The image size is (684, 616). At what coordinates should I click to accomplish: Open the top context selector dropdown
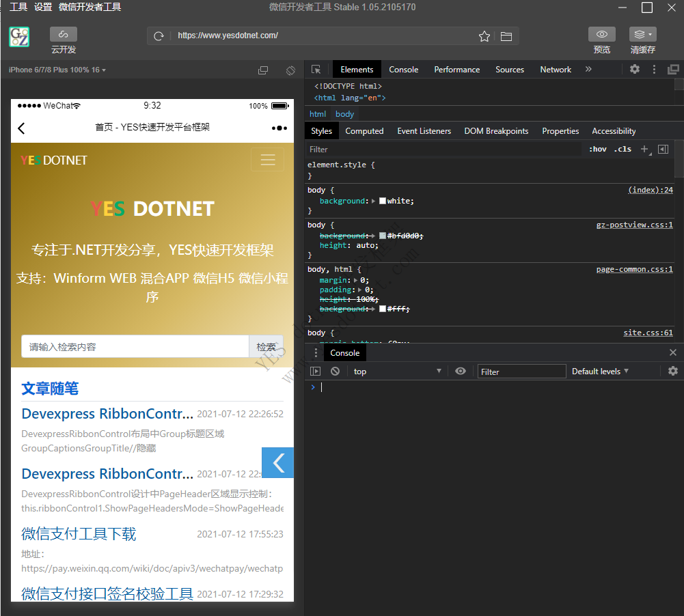pyautogui.click(x=397, y=371)
